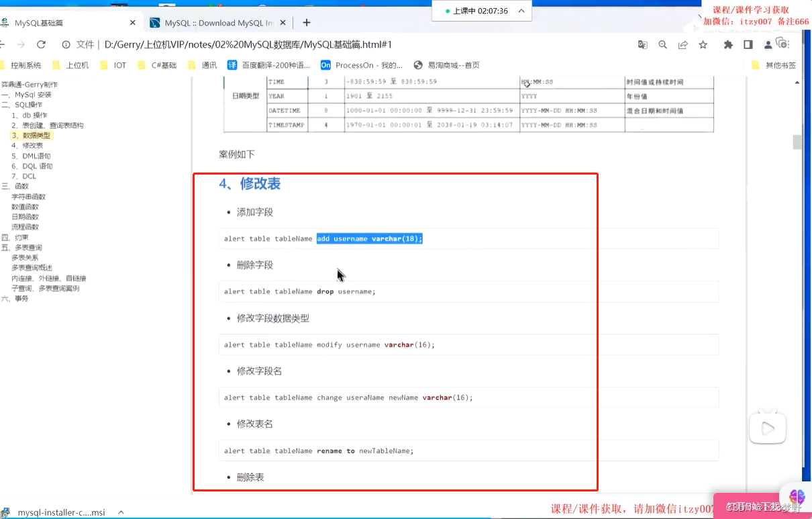Open the 控制系统 bookmark folder

click(x=20, y=65)
